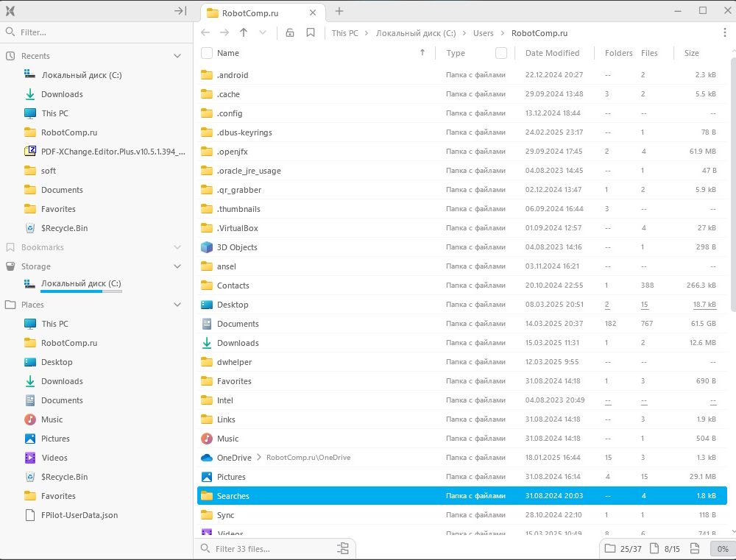The width and height of the screenshot is (736, 560).
Task: Click the date 22.12.2024 20:27 for .android
Action: (x=554, y=74)
